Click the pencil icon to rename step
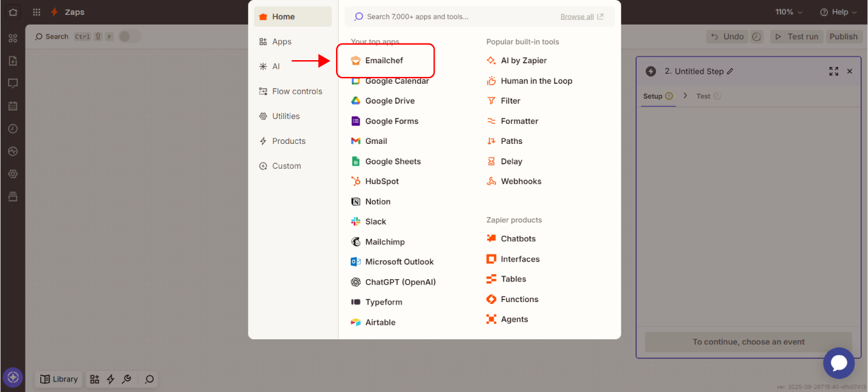The width and height of the screenshot is (868, 392). click(730, 71)
